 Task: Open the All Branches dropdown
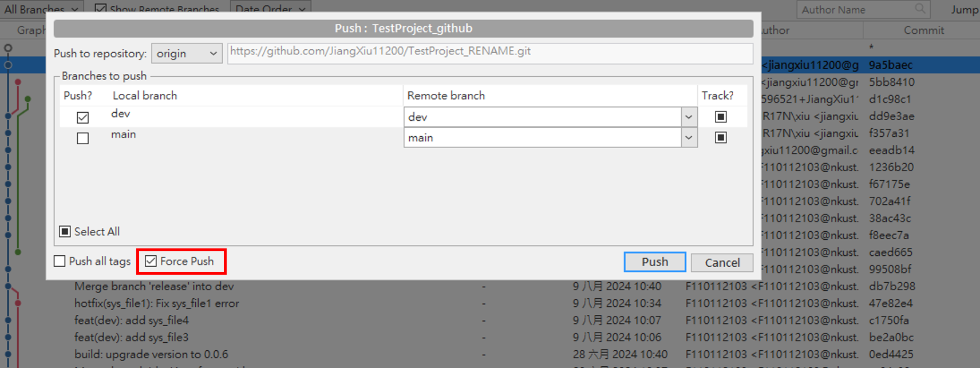coord(41,9)
